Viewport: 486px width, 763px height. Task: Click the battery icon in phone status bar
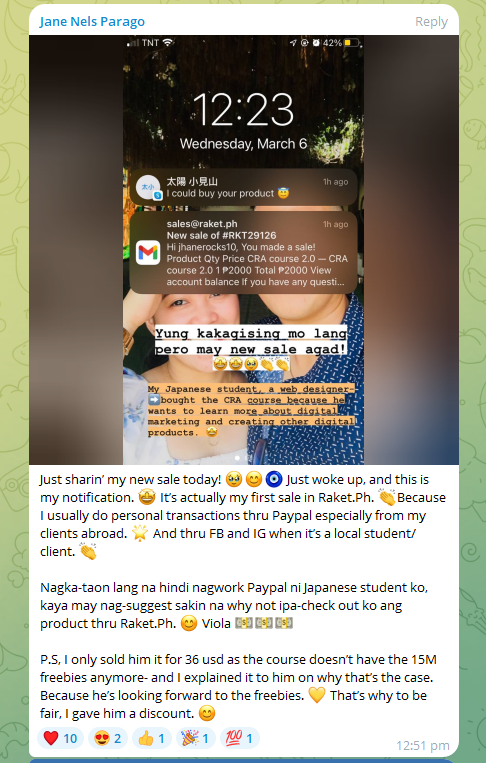[351, 43]
